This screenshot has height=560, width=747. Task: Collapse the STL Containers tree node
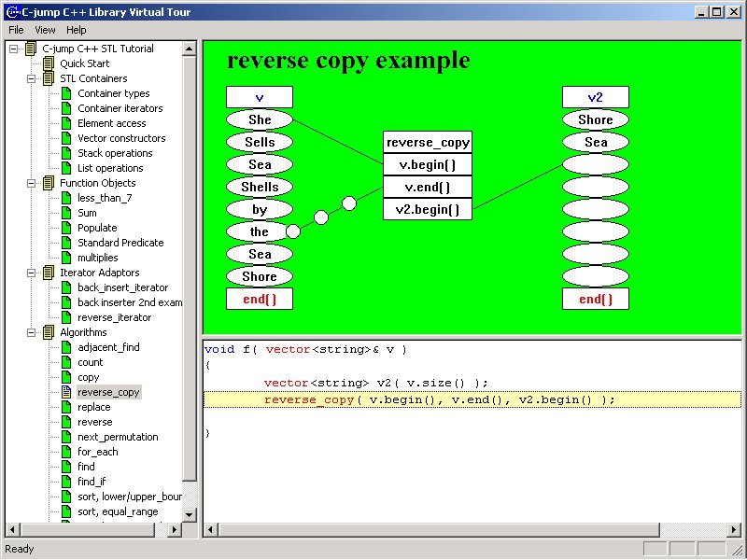click(32, 78)
